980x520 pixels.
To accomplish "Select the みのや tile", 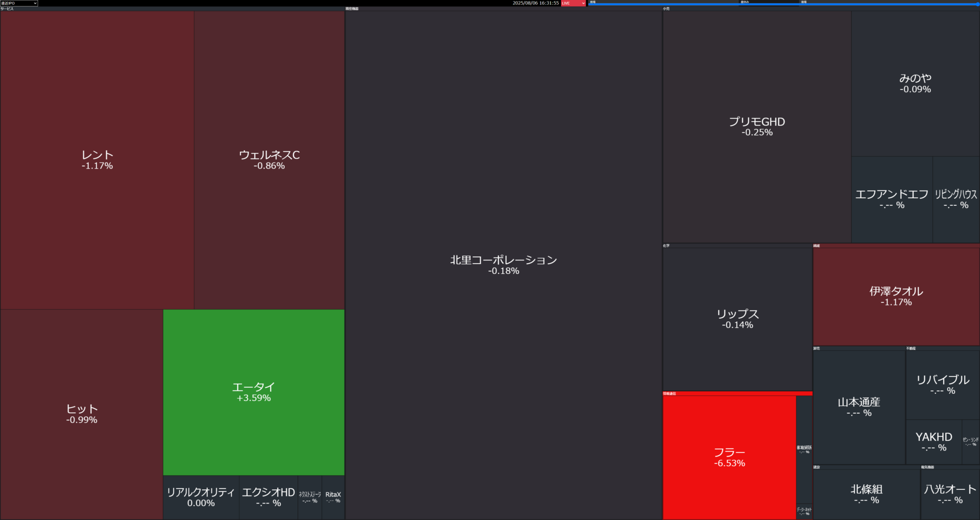I will point(916,84).
